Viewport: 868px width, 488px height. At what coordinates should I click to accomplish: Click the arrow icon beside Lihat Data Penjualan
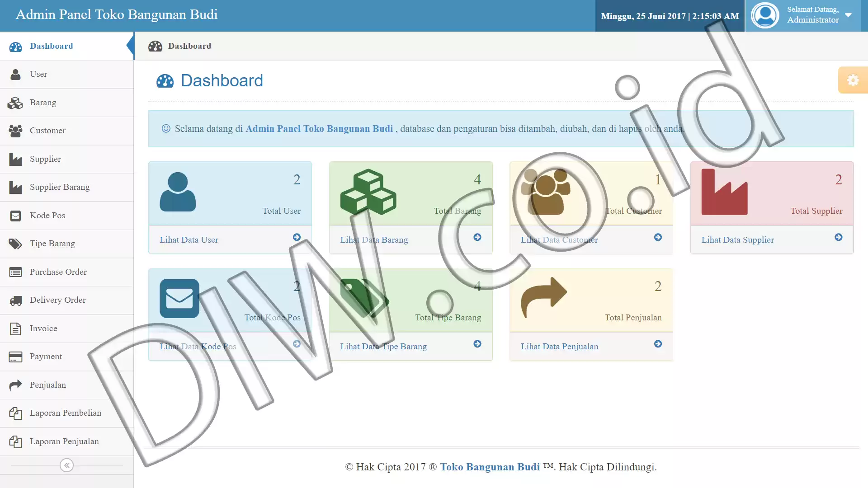coord(658,344)
